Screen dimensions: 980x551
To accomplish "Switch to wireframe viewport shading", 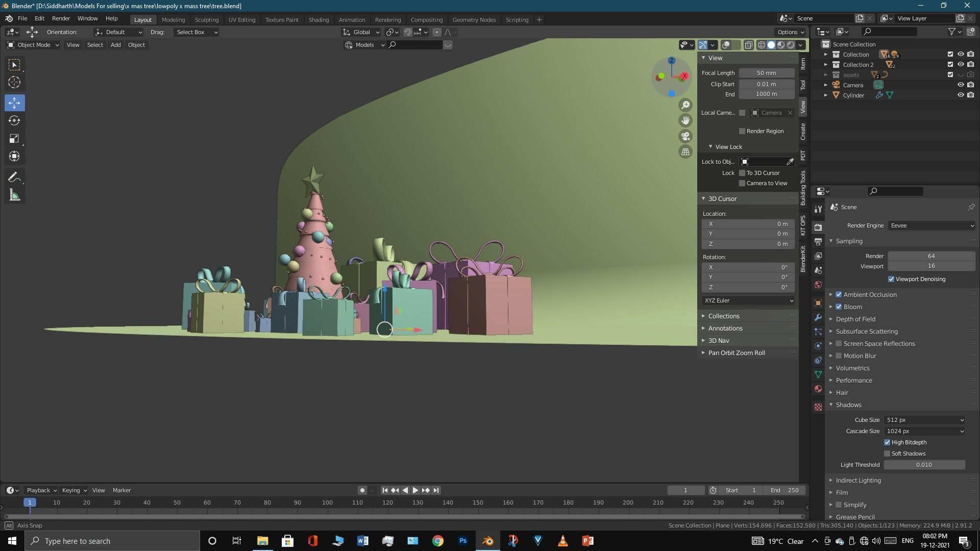I will click(762, 45).
